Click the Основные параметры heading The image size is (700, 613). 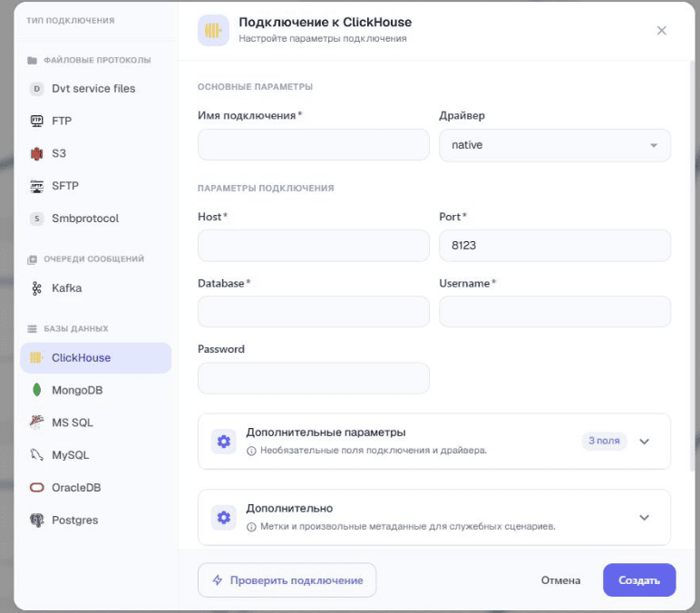click(256, 87)
